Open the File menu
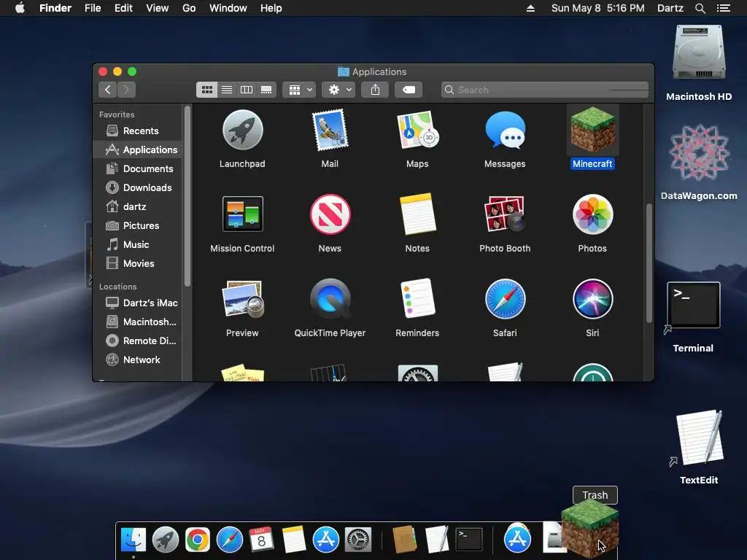747x560 pixels. (x=93, y=8)
